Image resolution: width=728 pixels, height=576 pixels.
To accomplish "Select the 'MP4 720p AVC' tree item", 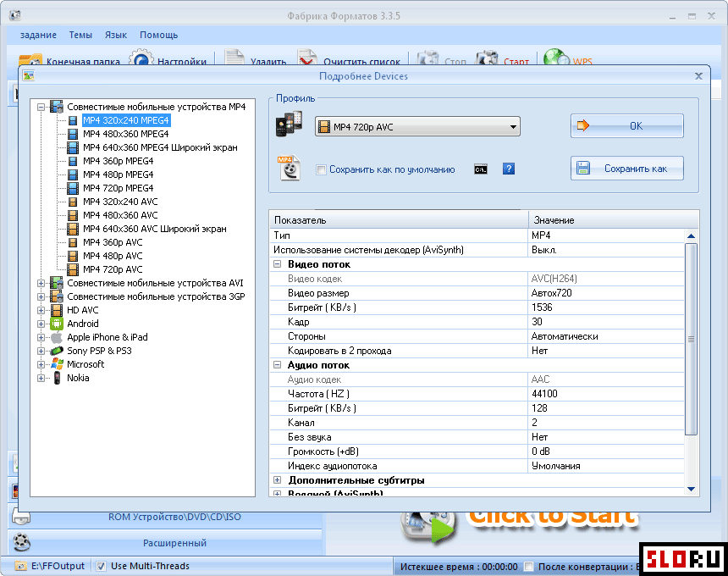I will click(x=113, y=269).
